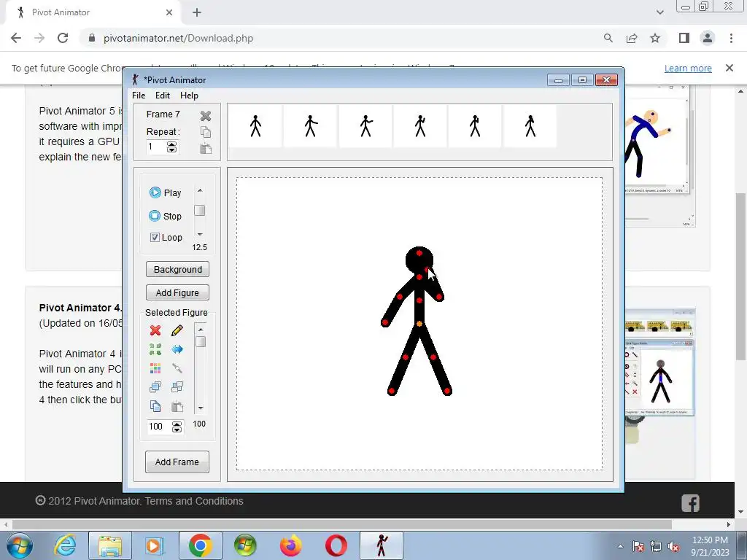Bring the selected figure to front

(x=155, y=386)
